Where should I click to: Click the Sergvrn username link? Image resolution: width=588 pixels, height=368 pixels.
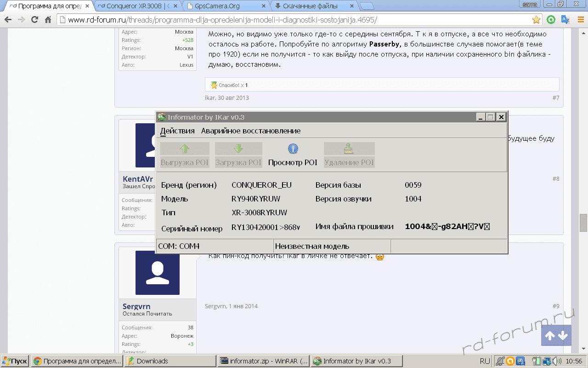pyautogui.click(x=136, y=306)
